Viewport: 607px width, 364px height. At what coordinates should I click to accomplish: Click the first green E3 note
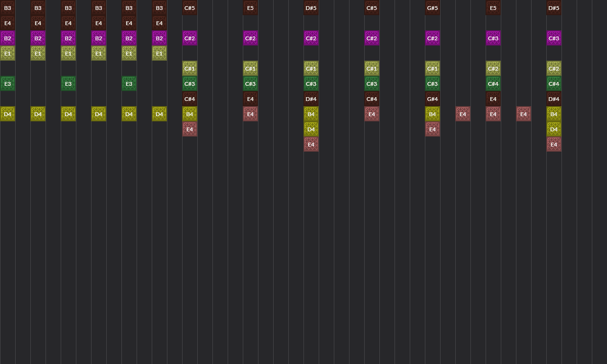tap(8, 83)
